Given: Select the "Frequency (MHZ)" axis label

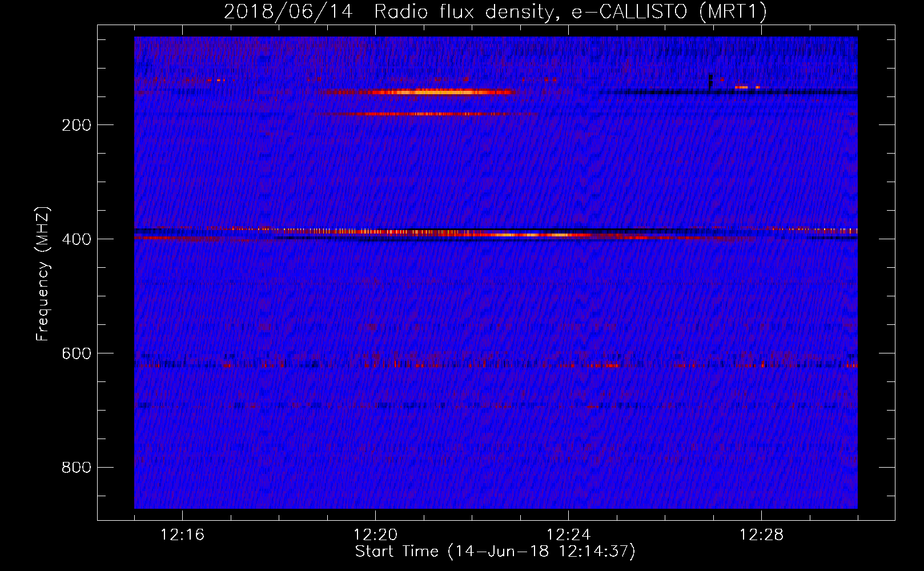Looking at the screenshot, I should [x=43, y=274].
